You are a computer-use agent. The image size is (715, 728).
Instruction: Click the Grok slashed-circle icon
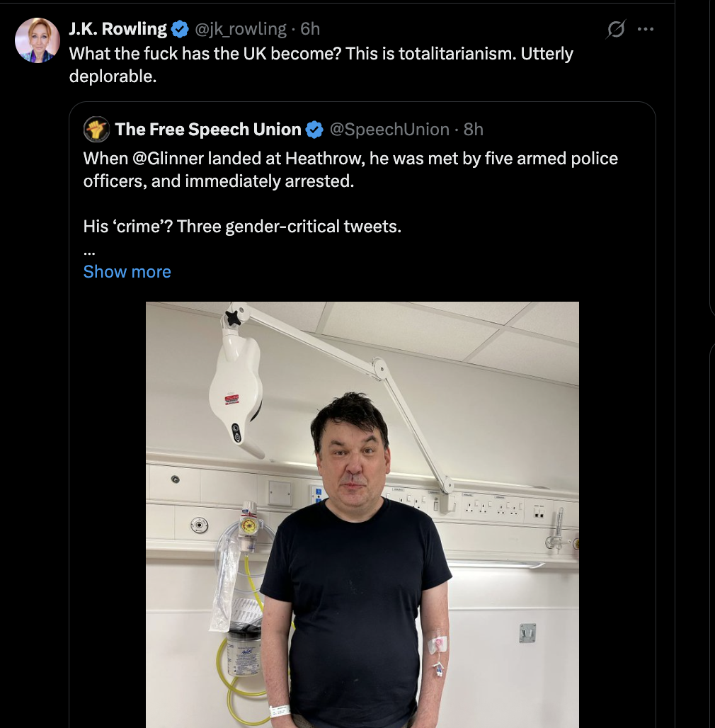tap(616, 30)
